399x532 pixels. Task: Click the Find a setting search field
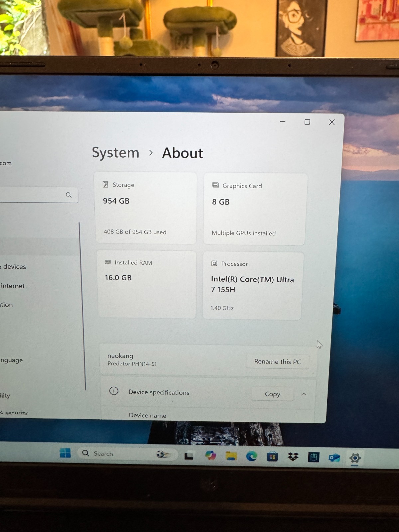coord(39,195)
